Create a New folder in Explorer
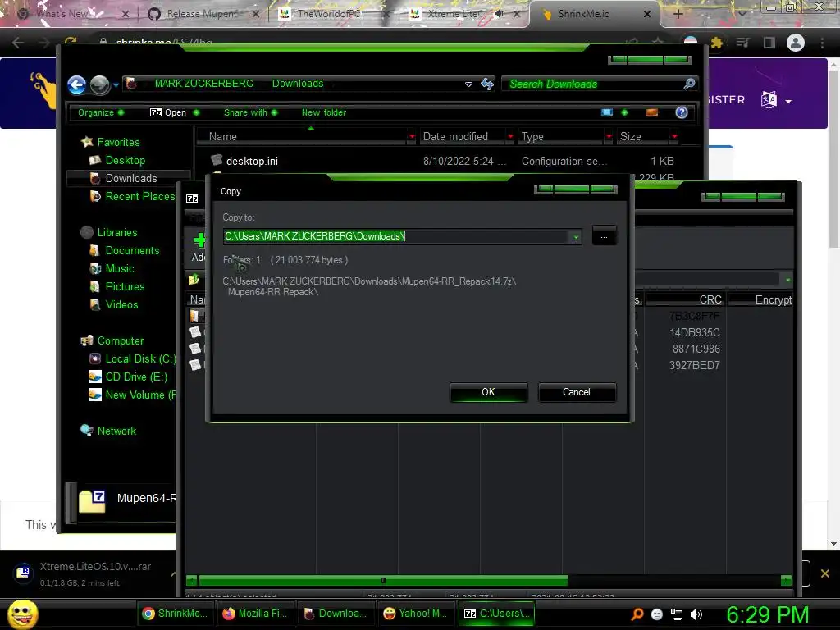 click(x=323, y=112)
